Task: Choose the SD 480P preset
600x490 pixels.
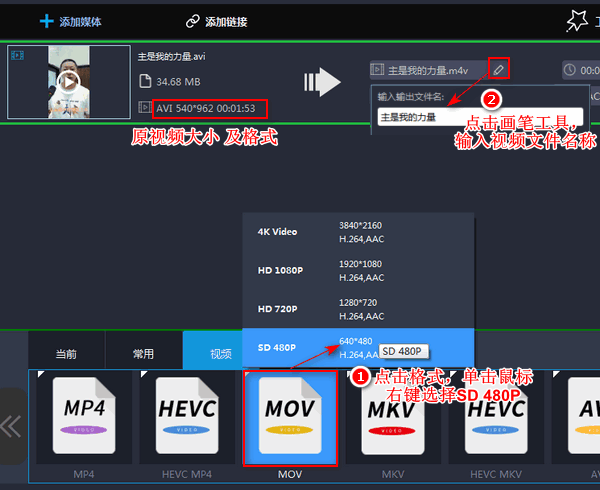Action: 358,348
